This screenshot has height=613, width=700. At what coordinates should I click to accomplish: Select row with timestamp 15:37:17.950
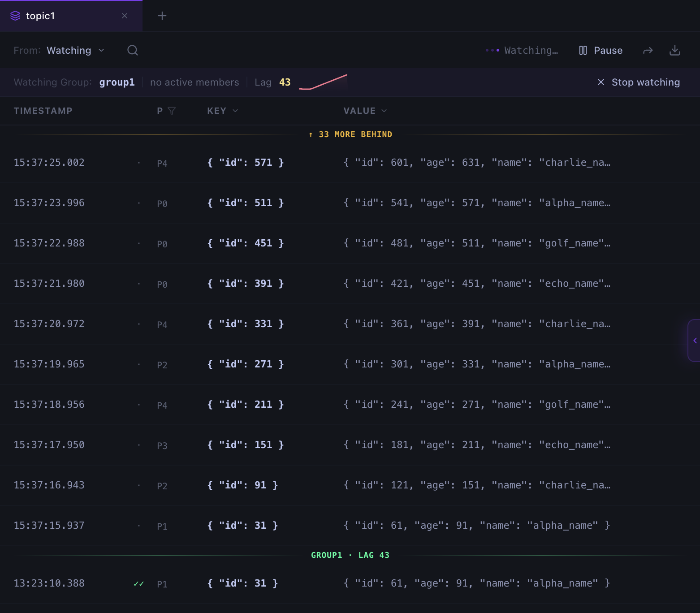click(x=350, y=445)
